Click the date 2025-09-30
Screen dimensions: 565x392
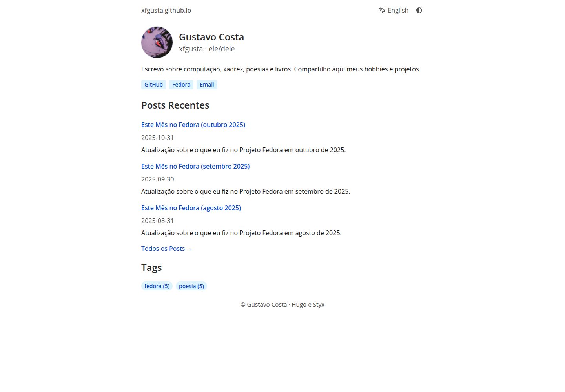(x=157, y=179)
